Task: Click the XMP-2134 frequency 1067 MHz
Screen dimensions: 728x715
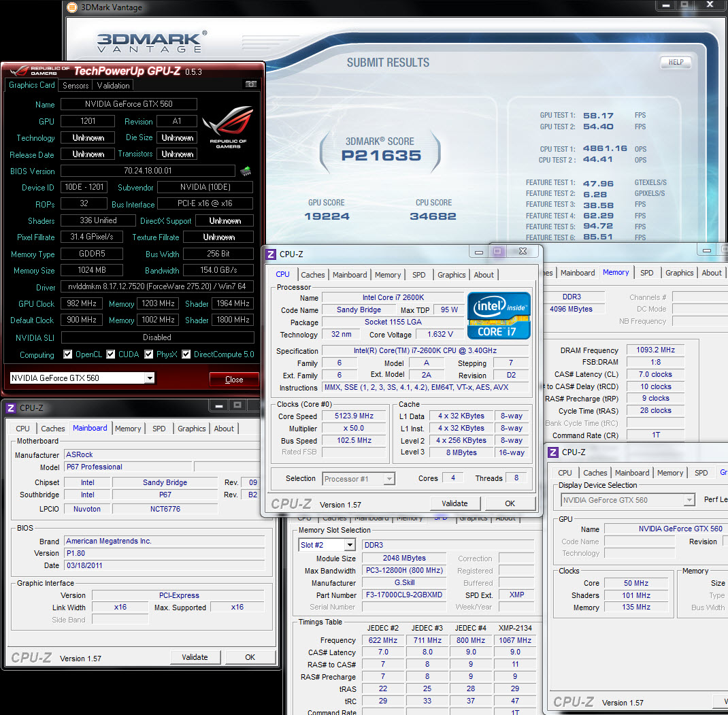Action: click(515, 640)
